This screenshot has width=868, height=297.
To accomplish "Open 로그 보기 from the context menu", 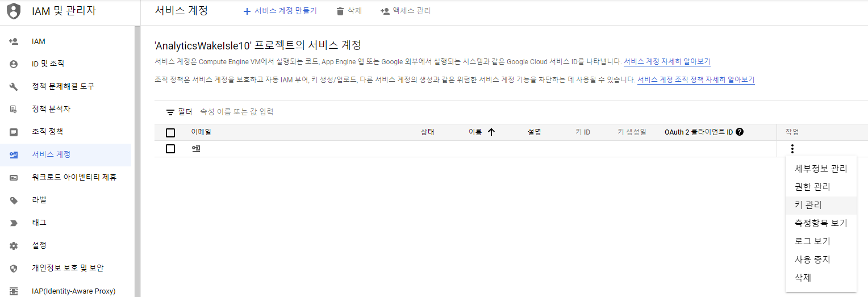I will tap(821, 241).
